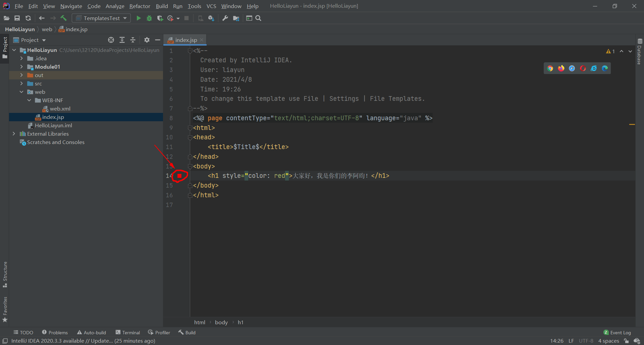Select HelloLiayun.iml in project tree
The height and width of the screenshot is (345, 644).
[x=50, y=125]
